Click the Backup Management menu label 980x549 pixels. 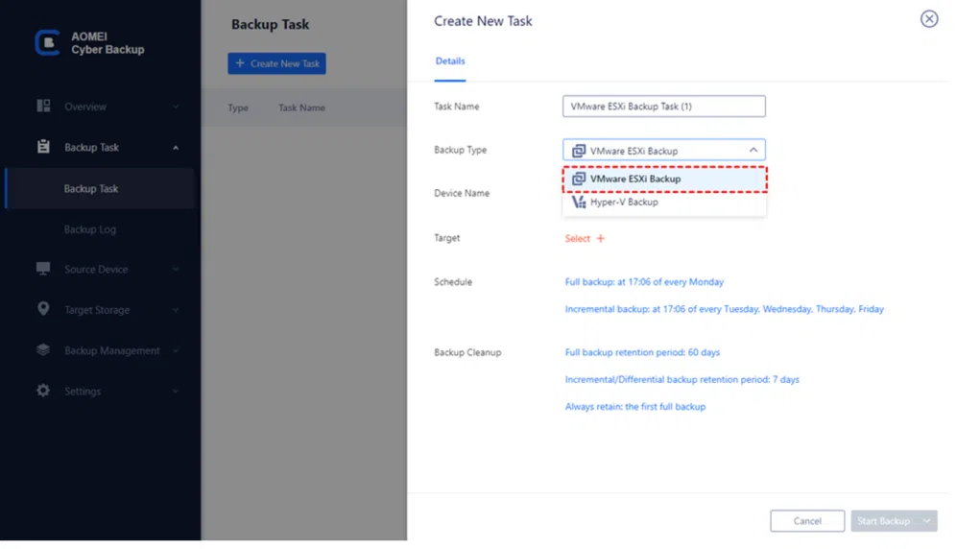pyautogui.click(x=112, y=350)
